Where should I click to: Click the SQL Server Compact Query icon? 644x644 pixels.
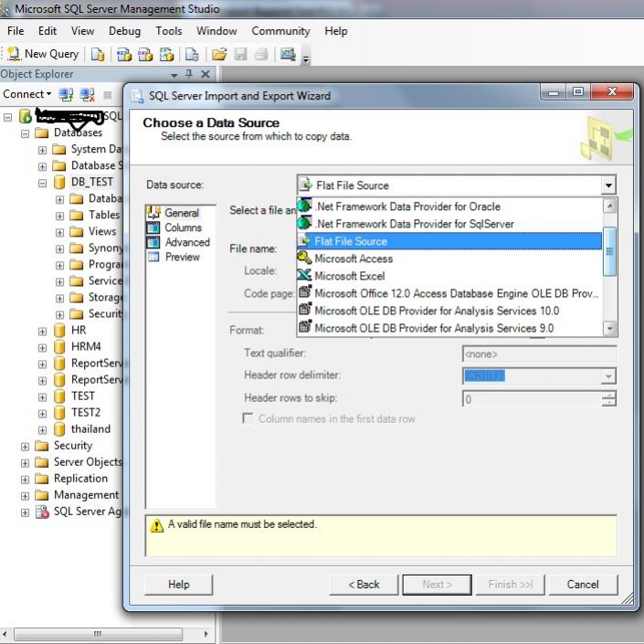coord(192,54)
